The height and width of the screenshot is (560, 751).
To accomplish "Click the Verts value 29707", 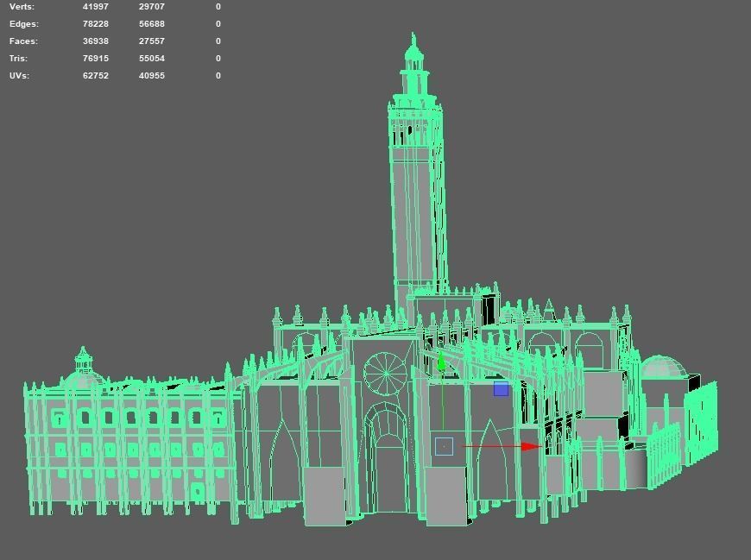I will [x=151, y=7].
